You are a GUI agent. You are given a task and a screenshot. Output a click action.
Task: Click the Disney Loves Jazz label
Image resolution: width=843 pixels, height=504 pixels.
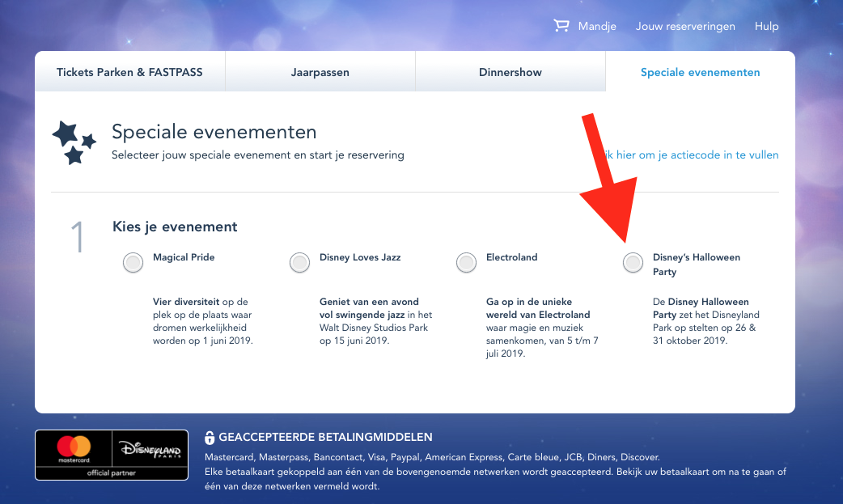[360, 257]
